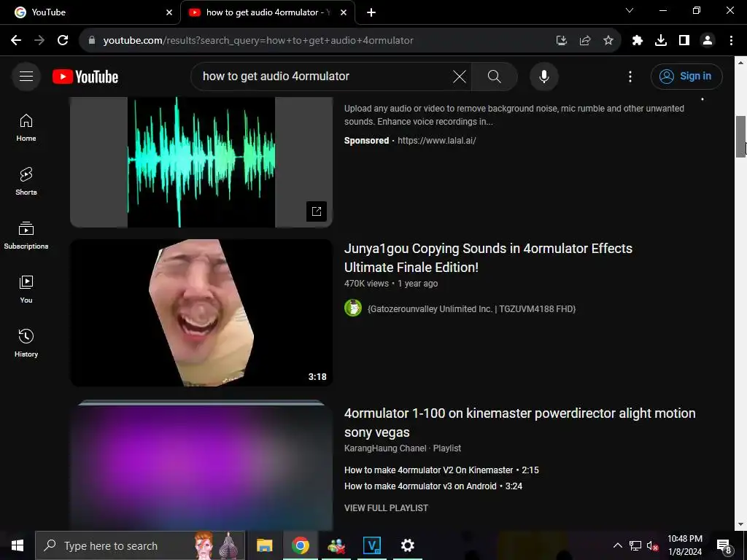
Task: Play 'How to make 4ormulator V2 On Kinemaster'
Action: 441,470
